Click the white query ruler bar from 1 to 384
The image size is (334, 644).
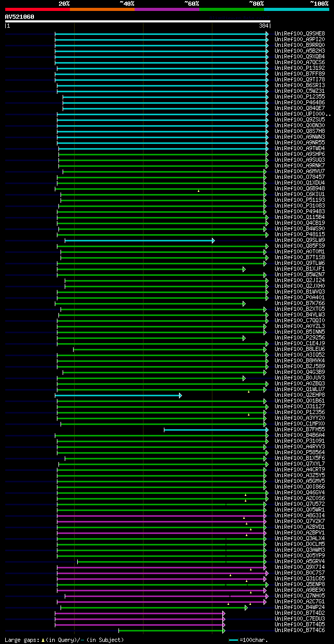click(138, 21)
